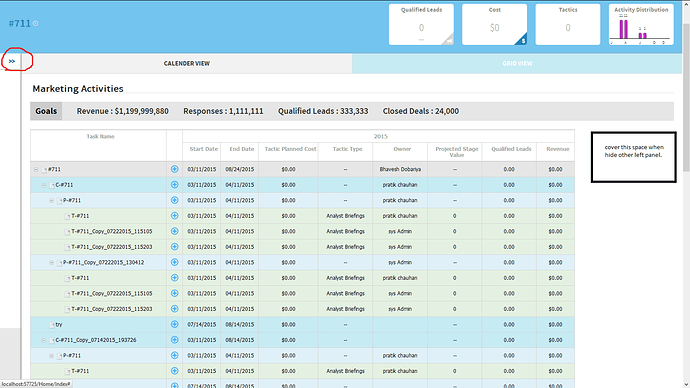
Task: Sort by the End Date column header
Action: (x=242, y=149)
